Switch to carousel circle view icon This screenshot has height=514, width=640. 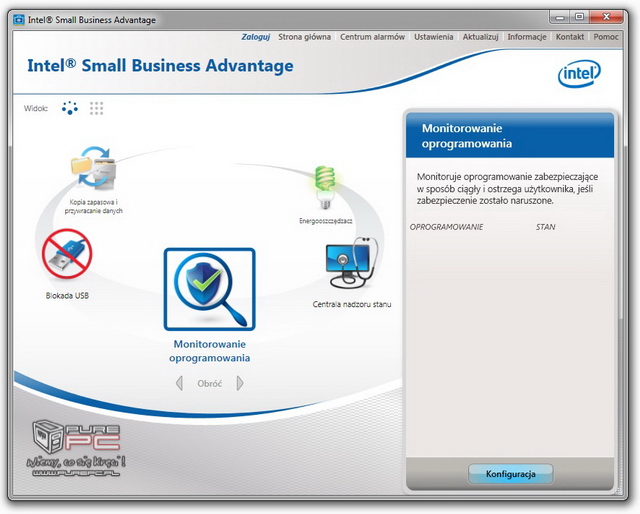pos(69,108)
